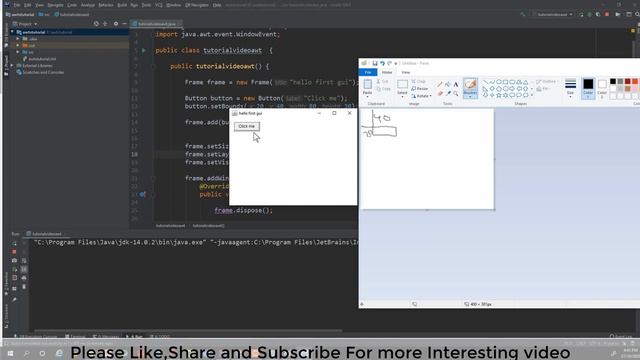Click the locate target icon in Project panel
640x360 pixels.
coord(96,24)
